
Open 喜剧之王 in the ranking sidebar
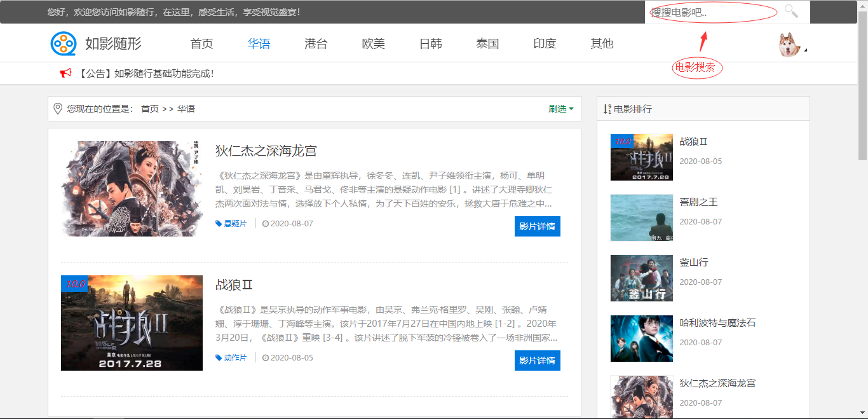698,202
